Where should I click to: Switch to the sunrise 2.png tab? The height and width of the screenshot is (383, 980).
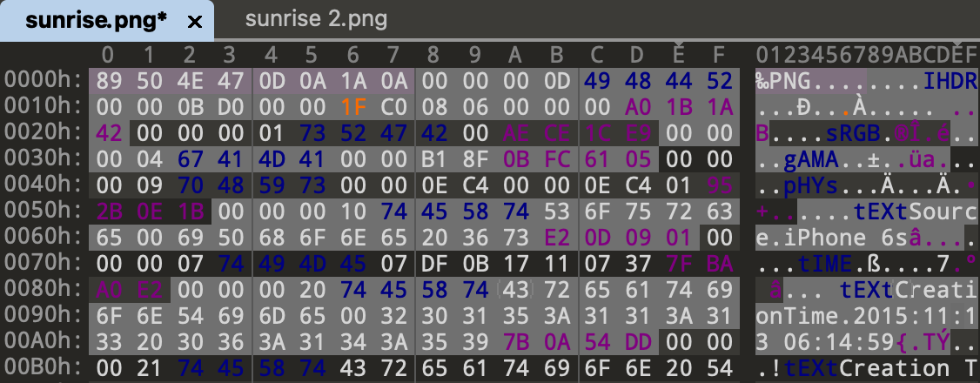pyautogui.click(x=316, y=19)
